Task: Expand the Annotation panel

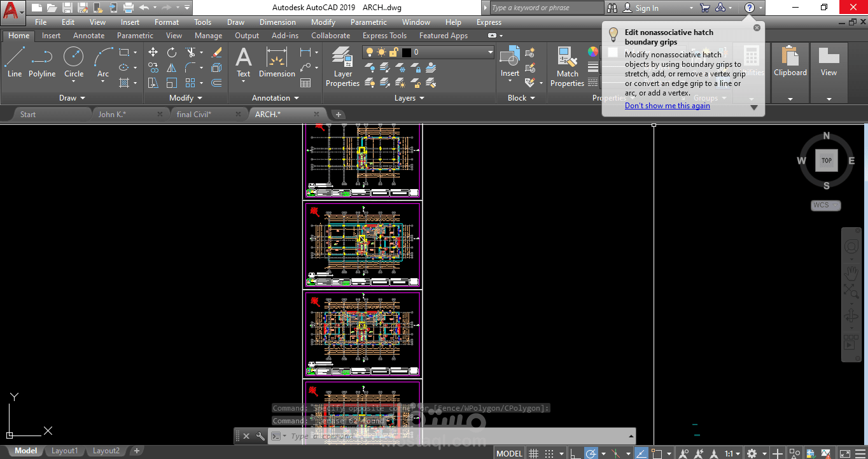Action: click(x=275, y=98)
